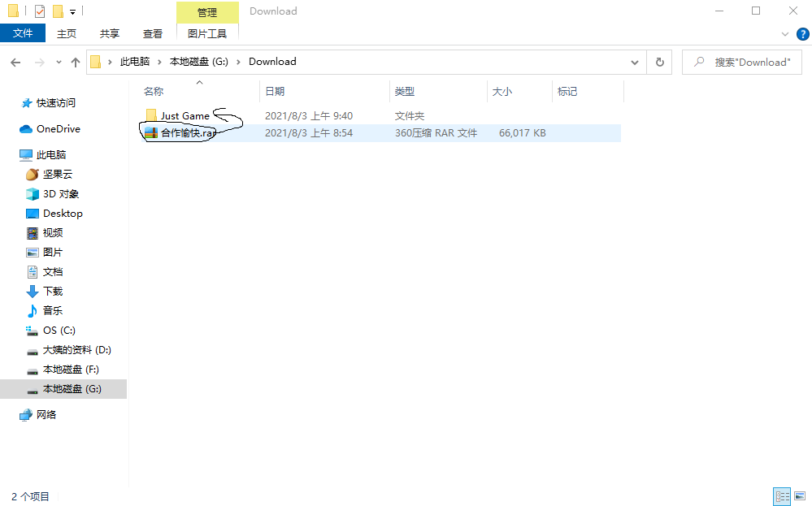Click the address bar folder icon

[x=96, y=62]
